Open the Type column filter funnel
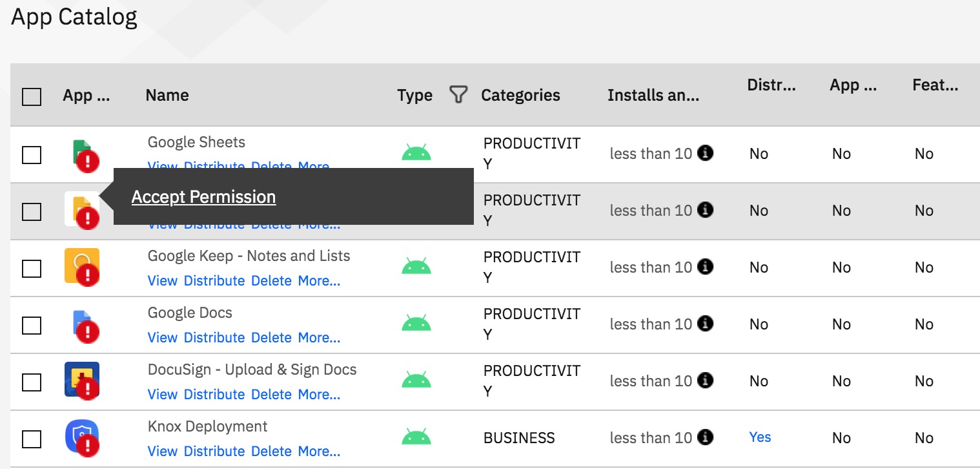The image size is (980, 469). (x=458, y=95)
